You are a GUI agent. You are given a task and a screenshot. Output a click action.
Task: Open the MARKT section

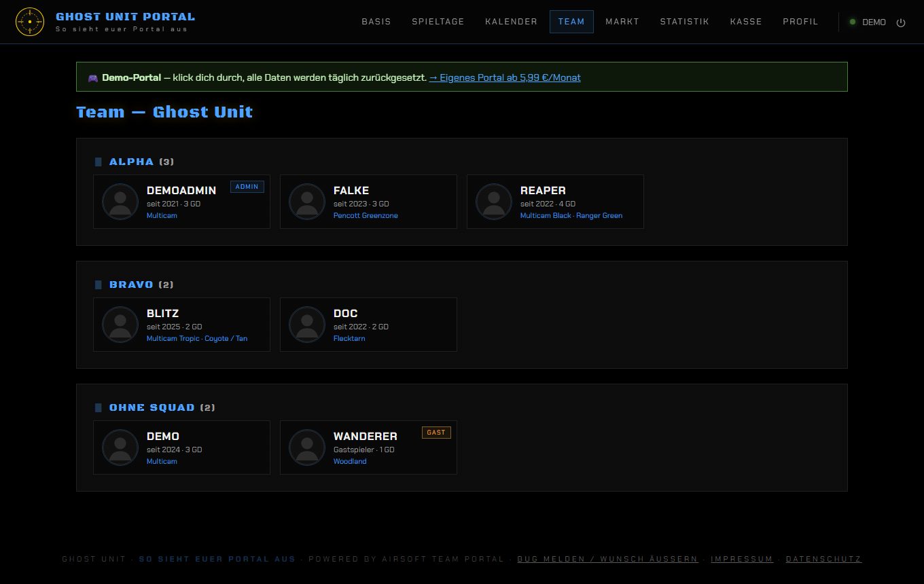[x=622, y=22]
